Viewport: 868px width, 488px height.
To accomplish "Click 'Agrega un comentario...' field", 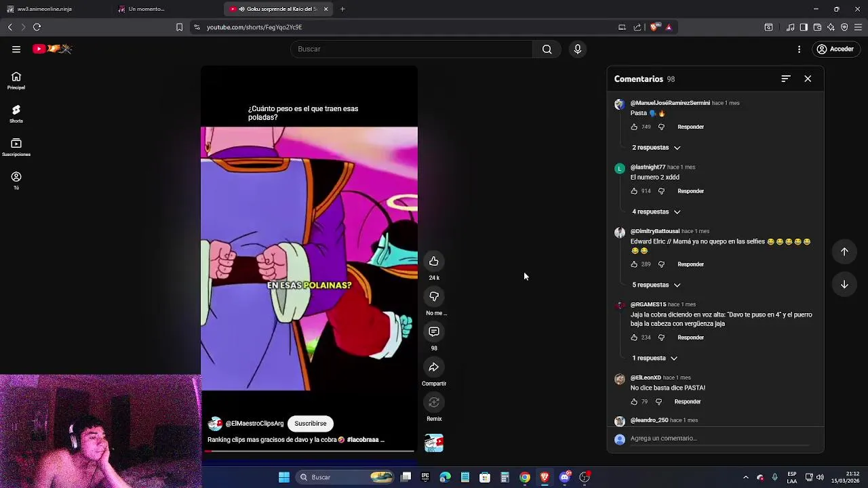I will pyautogui.click(x=719, y=439).
